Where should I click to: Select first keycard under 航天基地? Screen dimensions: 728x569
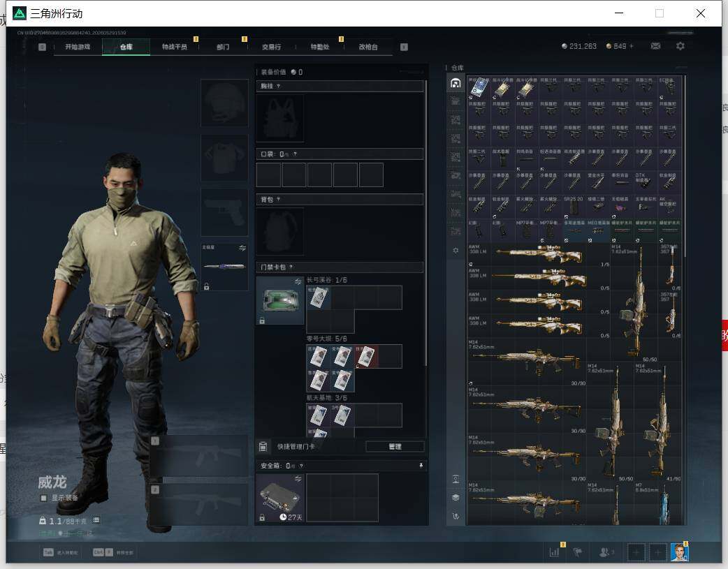click(x=319, y=415)
